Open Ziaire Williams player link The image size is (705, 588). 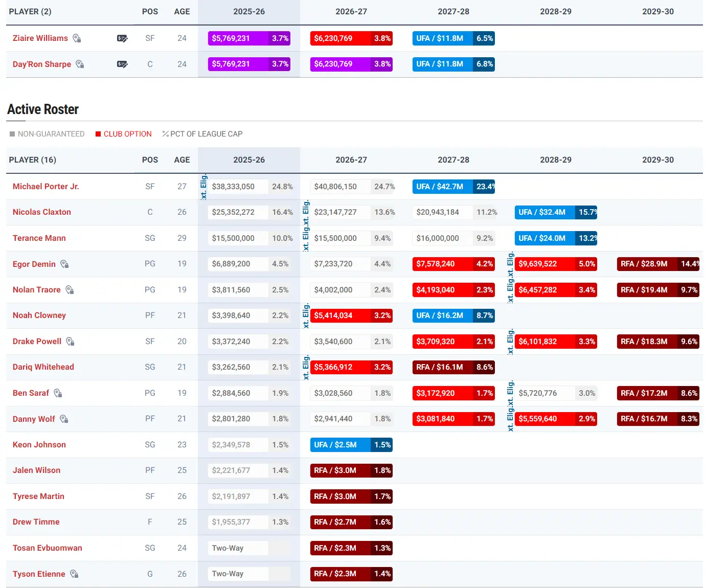coord(40,38)
